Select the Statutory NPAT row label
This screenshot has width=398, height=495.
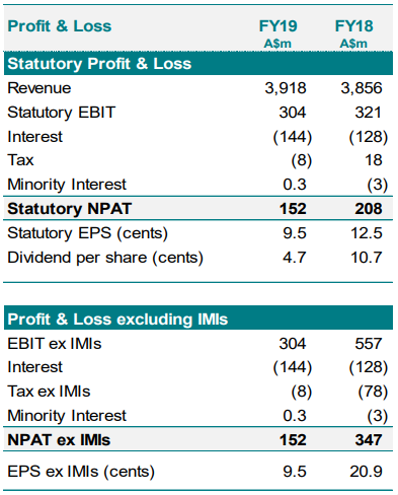click(x=70, y=209)
